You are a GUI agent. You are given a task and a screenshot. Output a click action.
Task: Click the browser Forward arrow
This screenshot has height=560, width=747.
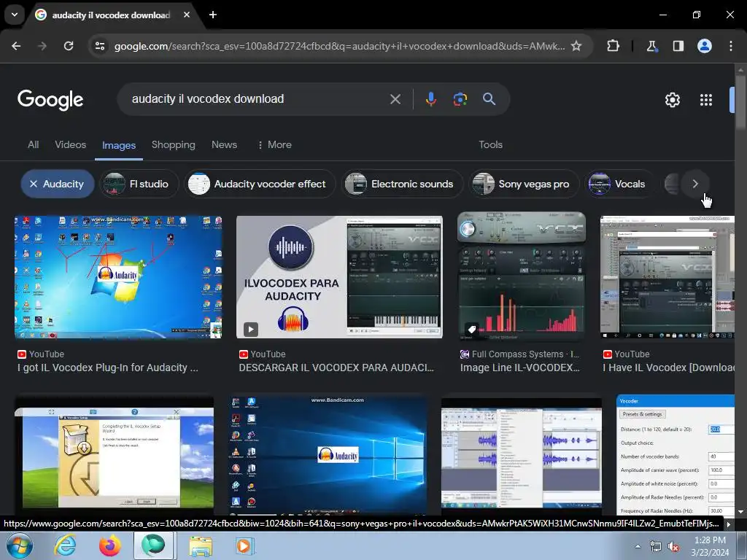click(42, 46)
